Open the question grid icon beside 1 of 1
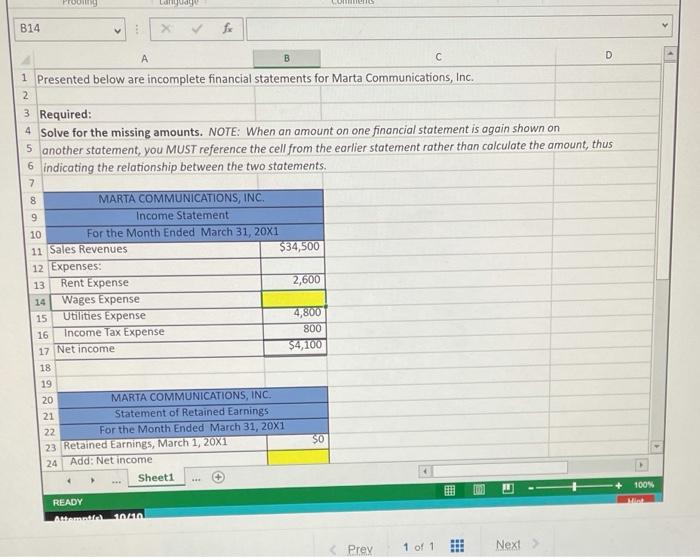Screen dimensions: 700x557 pyautogui.click(x=457, y=545)
